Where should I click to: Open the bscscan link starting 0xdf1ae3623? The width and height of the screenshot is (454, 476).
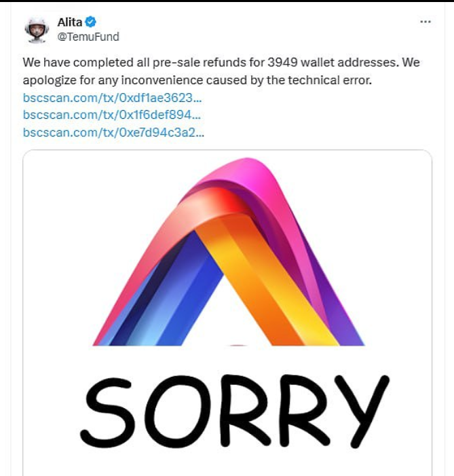pyautogui.click(x=112, y=98)
